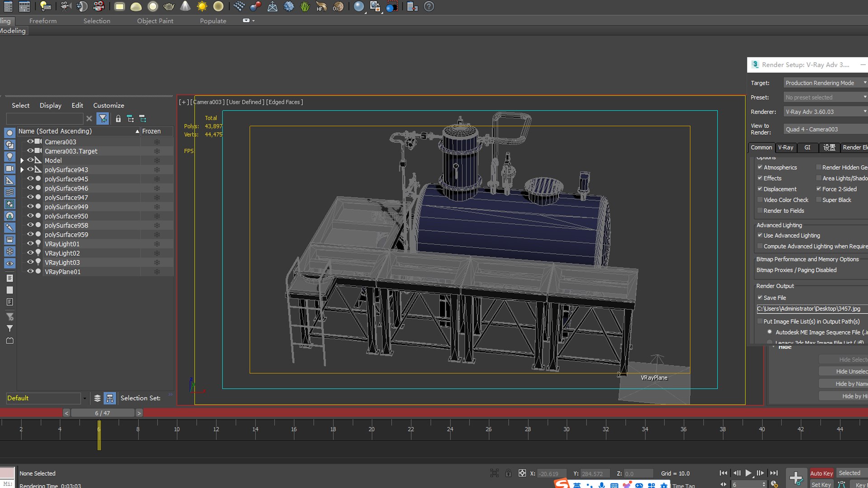Click the teapot icon in toolbar
868x488 pixels.
coord(169,6)
